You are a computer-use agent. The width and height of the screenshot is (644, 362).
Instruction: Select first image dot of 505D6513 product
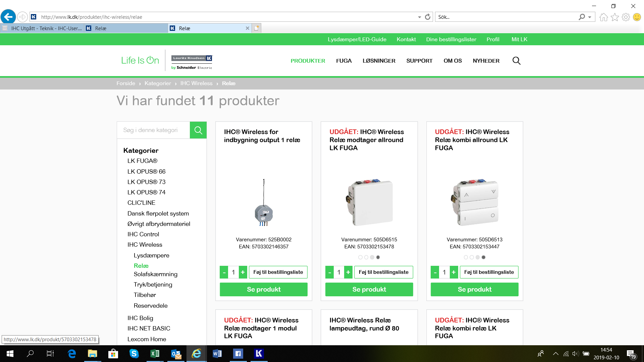(x=466, y=257)
